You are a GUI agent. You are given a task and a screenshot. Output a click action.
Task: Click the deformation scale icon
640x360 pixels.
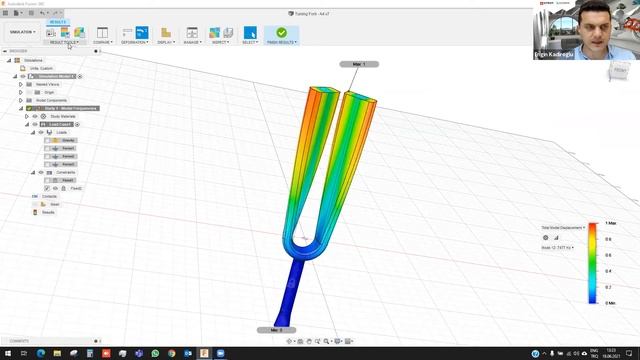click(127, 33)
